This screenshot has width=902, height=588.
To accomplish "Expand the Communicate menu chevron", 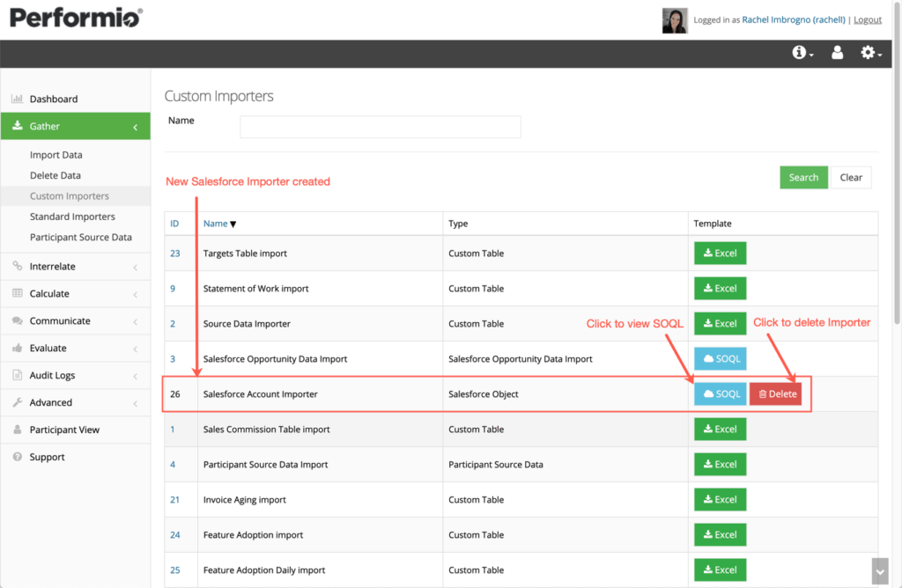I will pos(135,322).
